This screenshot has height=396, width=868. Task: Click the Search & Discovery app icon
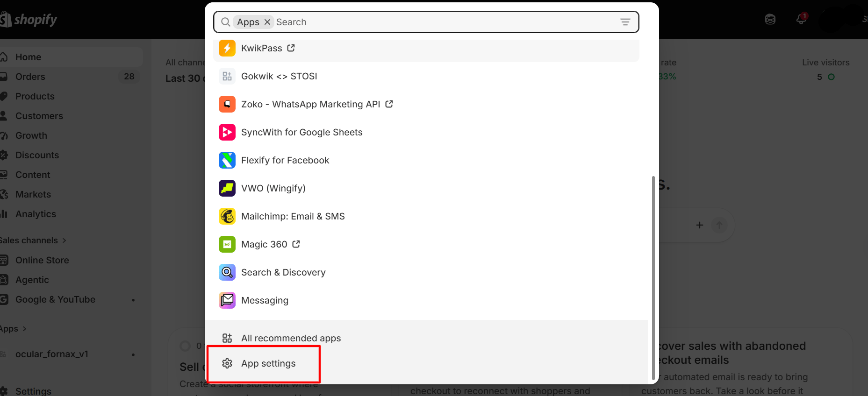227,272
